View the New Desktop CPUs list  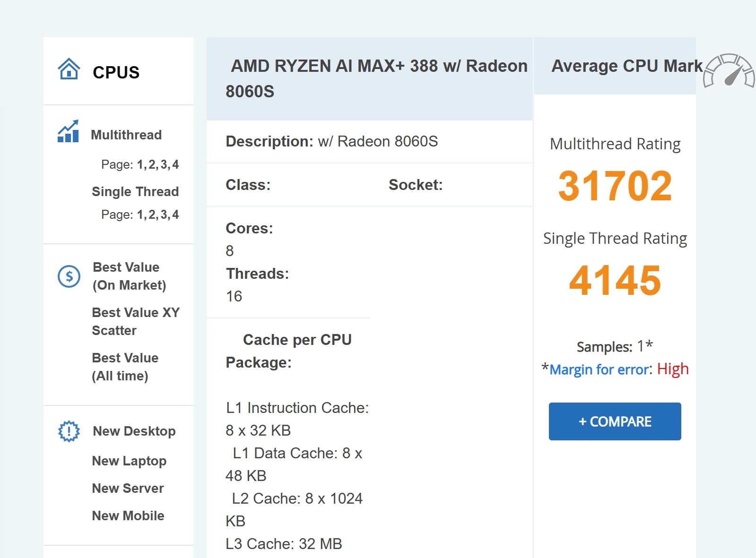(x=134, y=431)
